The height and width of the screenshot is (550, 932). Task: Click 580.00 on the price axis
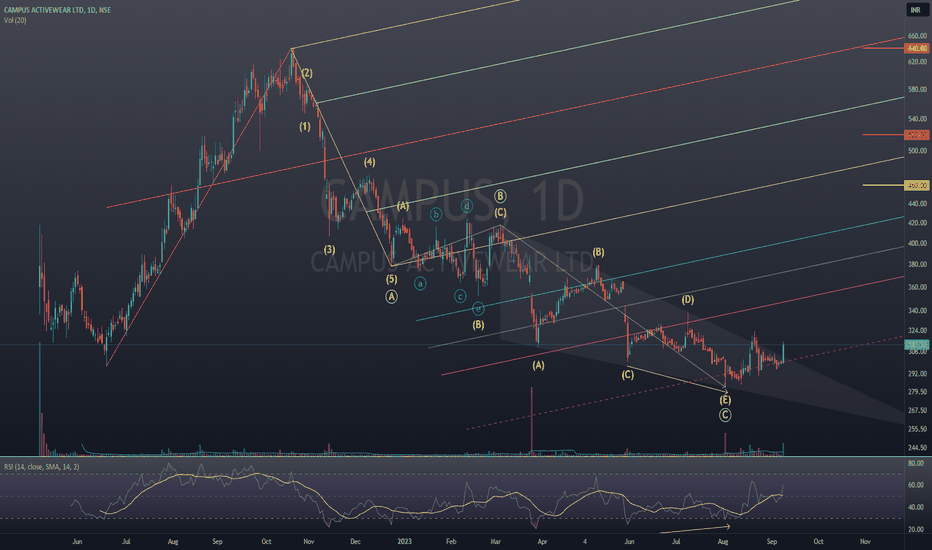[917, 89]
